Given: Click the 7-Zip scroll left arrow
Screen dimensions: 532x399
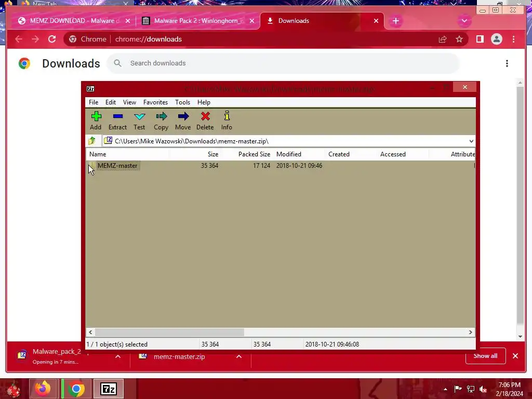Looking at the screenshot, I should [90, 332].
